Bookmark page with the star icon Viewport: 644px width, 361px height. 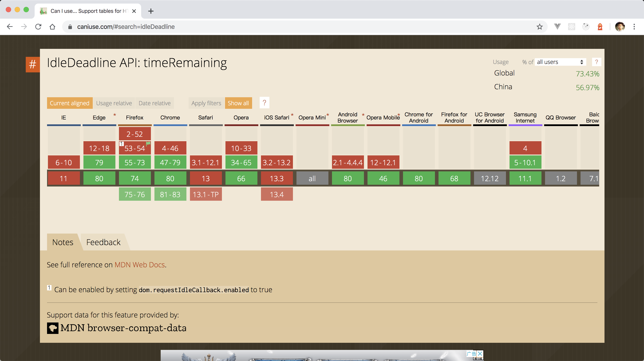(x=539, y=27)
